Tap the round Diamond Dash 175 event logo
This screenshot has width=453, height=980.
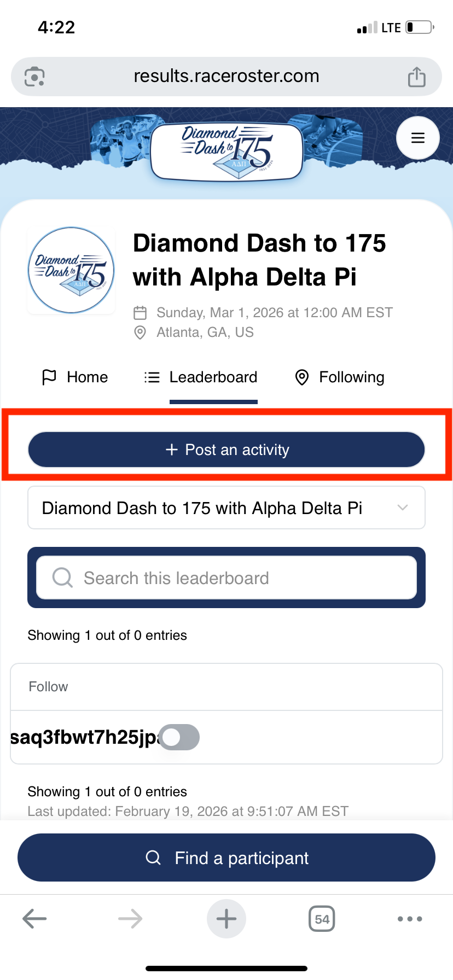coord(71,270)
